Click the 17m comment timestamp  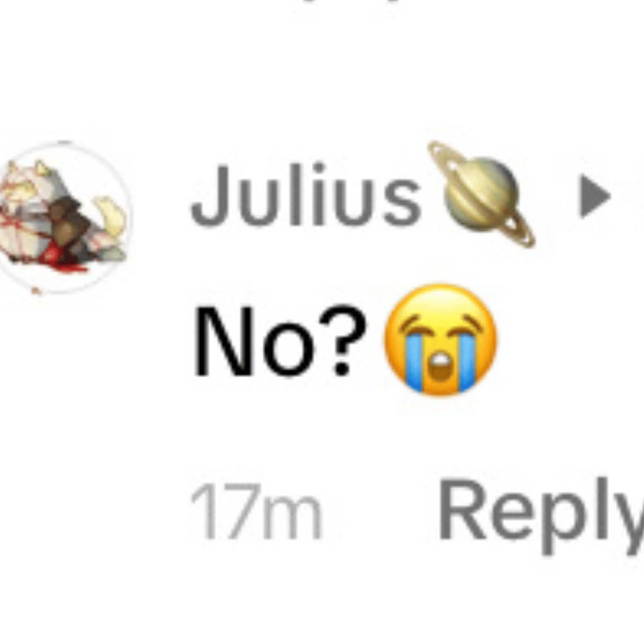(x=256, y=511)
